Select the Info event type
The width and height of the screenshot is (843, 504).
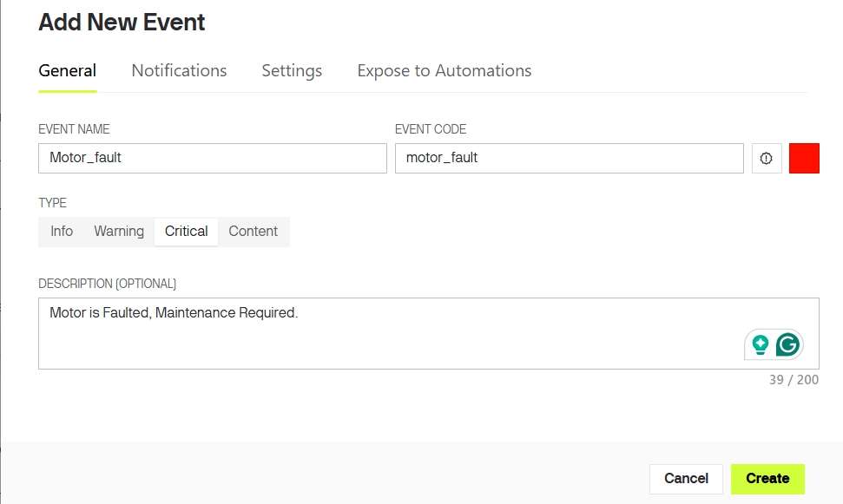(x=62, y=232)
